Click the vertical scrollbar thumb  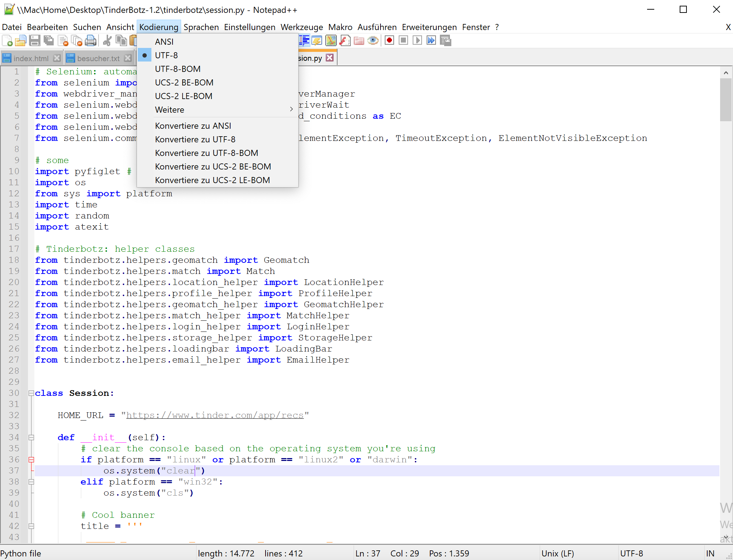pyautogui.click(x=726, y=100)
